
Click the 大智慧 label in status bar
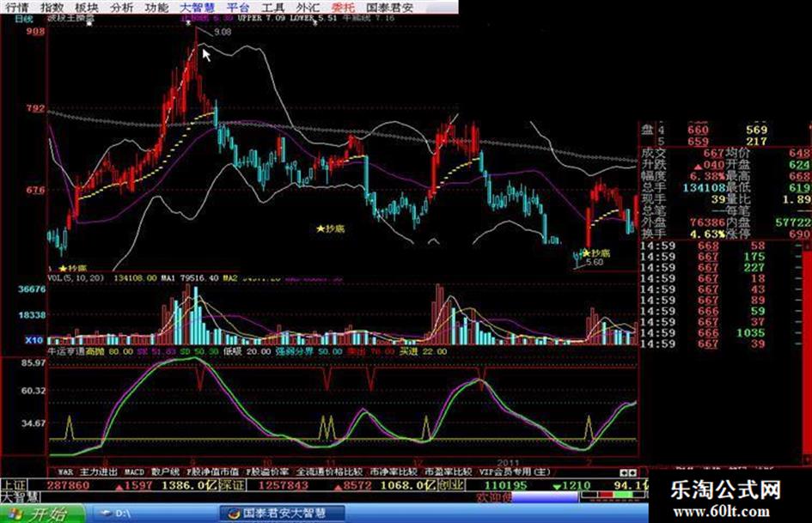tap(20, 497)
